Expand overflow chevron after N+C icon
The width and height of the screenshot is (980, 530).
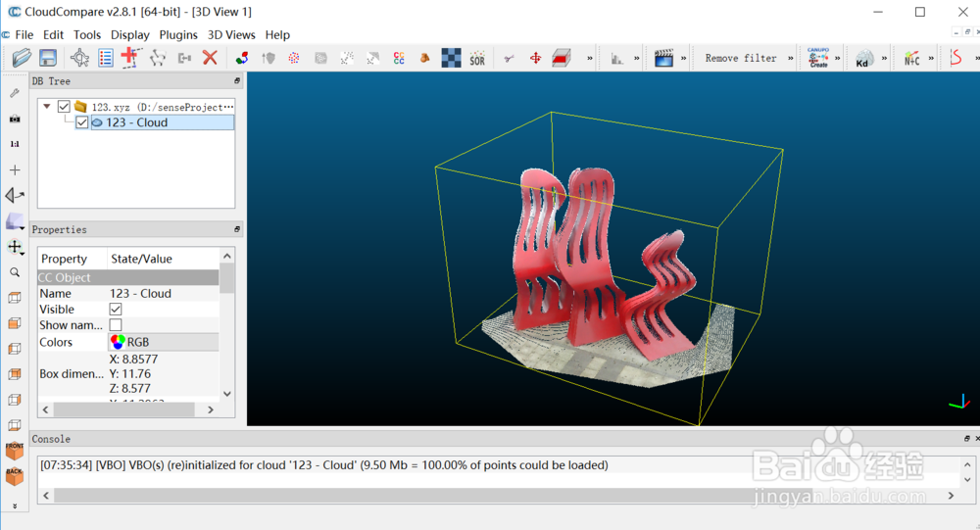931,58
